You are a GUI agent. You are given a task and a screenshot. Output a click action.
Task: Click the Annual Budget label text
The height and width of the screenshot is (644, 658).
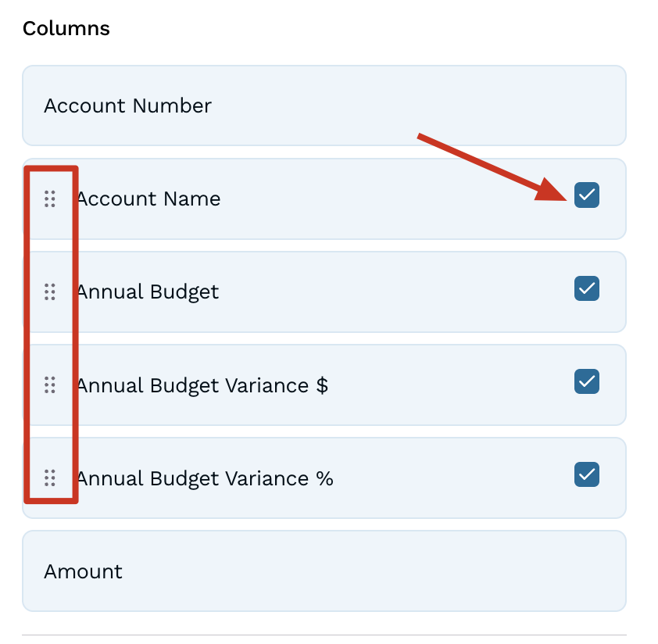(148, 292)
